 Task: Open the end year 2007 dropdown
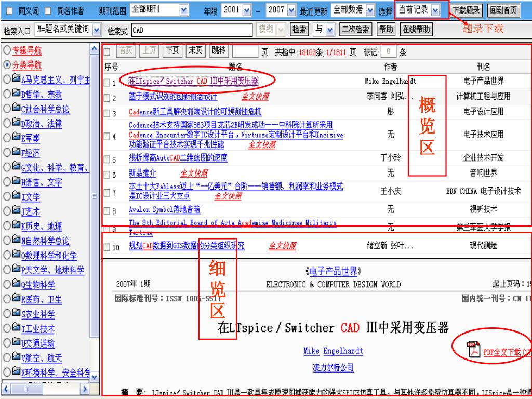point(291,10)
